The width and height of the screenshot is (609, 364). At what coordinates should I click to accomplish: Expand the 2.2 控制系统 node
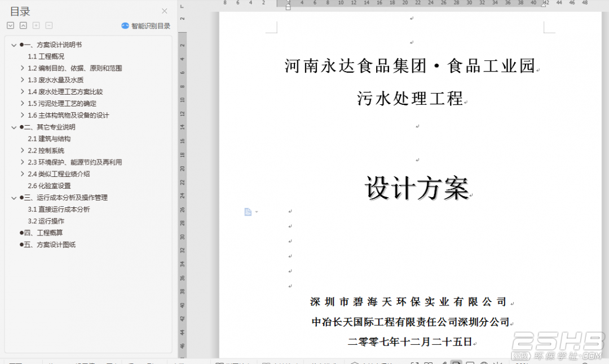(23, 150)
